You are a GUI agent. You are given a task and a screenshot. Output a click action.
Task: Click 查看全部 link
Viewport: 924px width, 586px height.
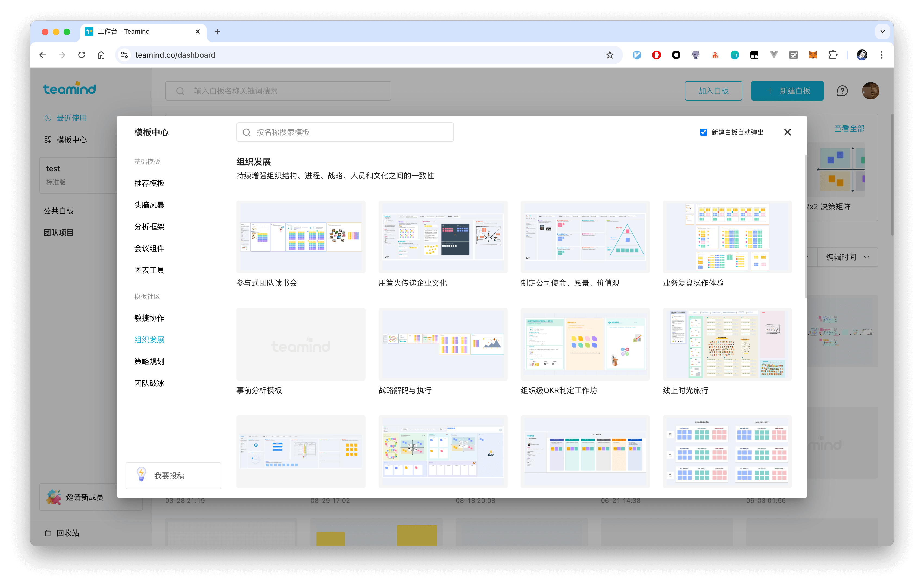coord(849,128)
